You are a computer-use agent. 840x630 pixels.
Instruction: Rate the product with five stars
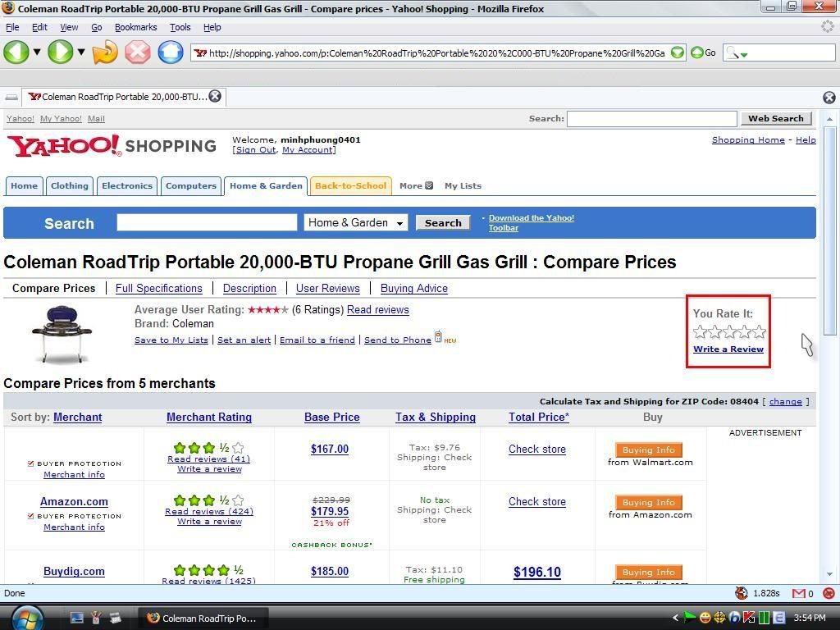[x=759, y=332]
